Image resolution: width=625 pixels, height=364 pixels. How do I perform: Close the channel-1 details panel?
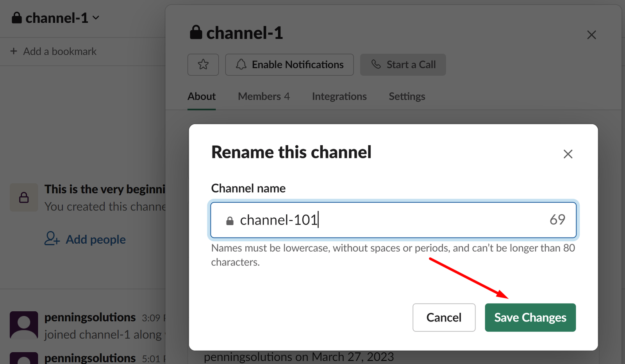click(x=591, y=35)
